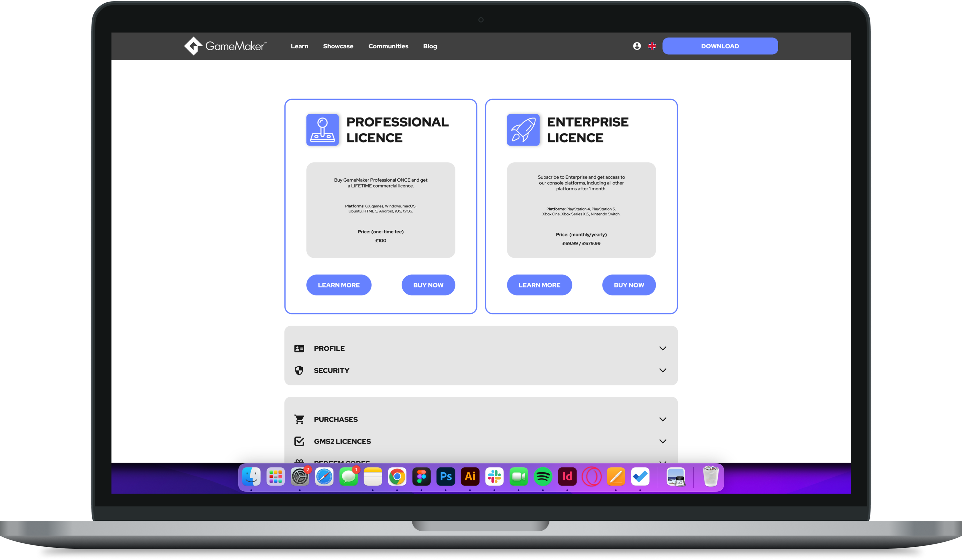Open the blue checkmark tasks app

(640, 477)
